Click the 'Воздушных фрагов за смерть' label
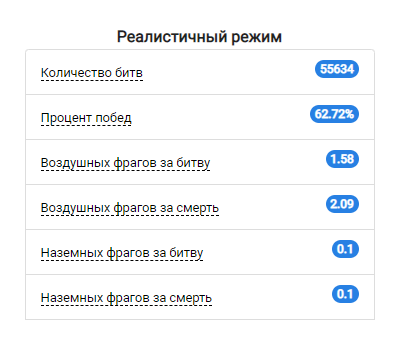 click(x=130, y=208)
